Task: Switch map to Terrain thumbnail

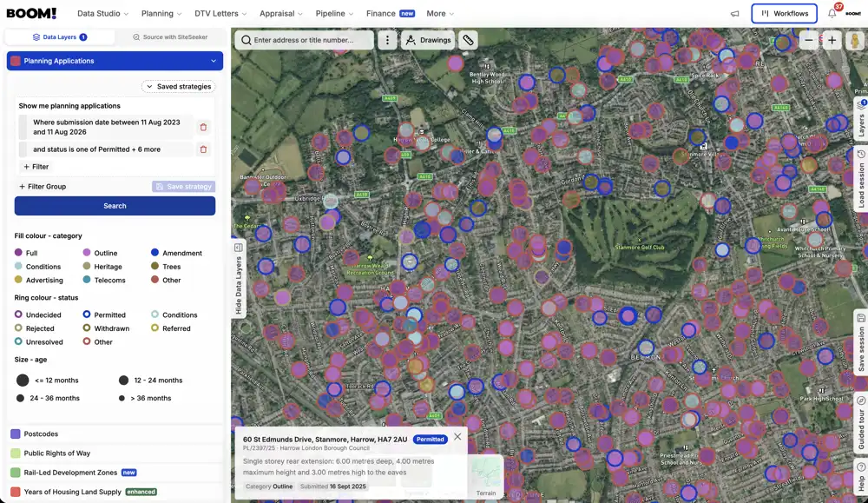Action: pos(485,477)
